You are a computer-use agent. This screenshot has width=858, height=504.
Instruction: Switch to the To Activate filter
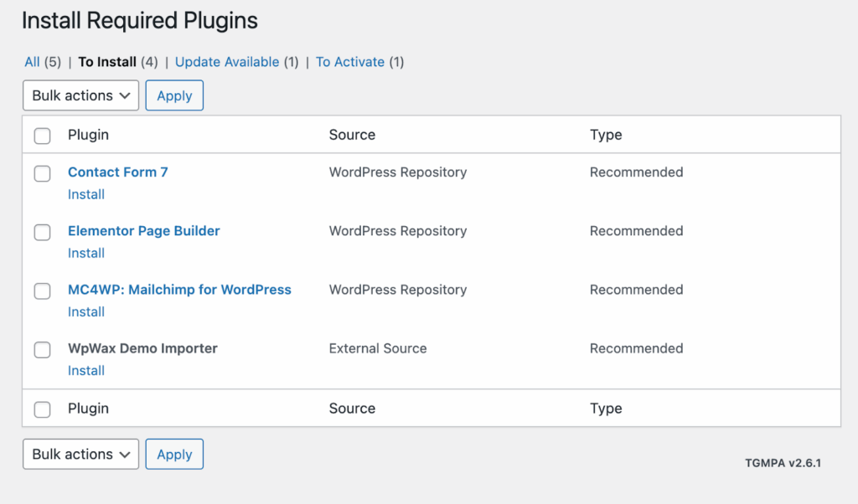coord(349,62)
